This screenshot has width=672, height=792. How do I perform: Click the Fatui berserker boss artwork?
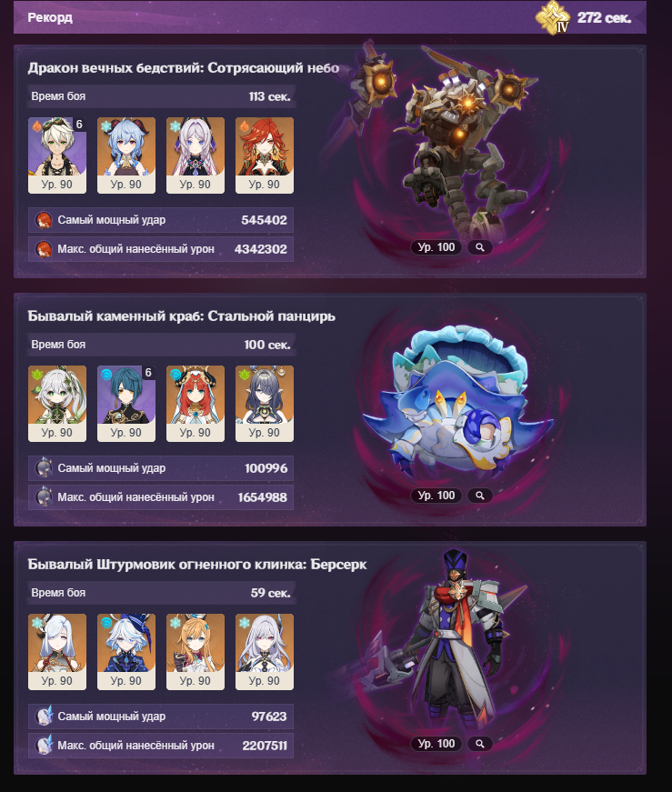click(x=445, y=641)
